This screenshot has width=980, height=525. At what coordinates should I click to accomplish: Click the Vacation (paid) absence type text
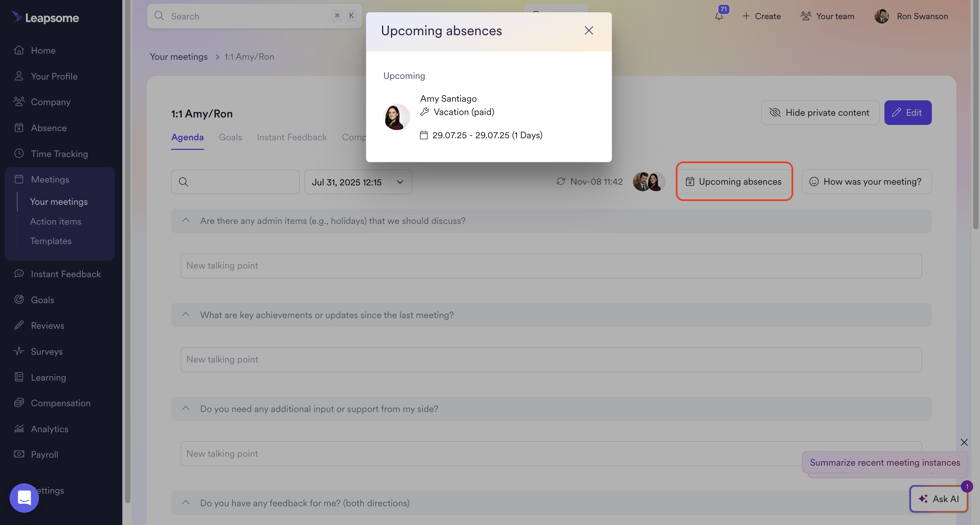coord(464,112)
